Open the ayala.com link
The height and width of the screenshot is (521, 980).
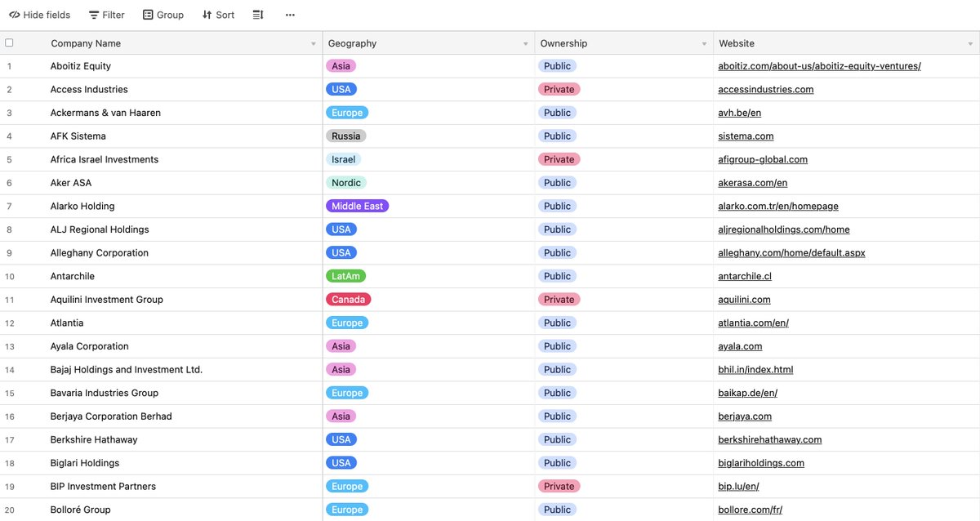[740, 346]
